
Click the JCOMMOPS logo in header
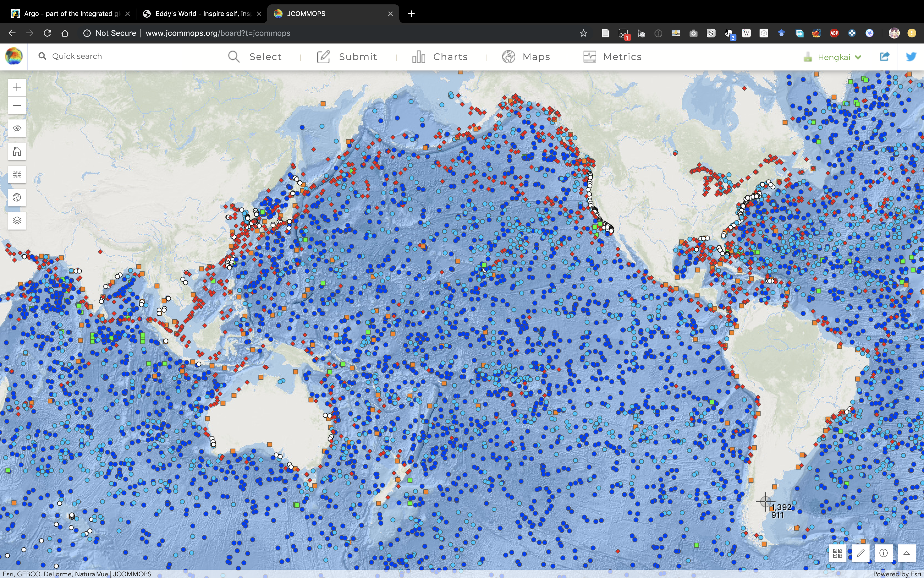(x=14, y=56)
